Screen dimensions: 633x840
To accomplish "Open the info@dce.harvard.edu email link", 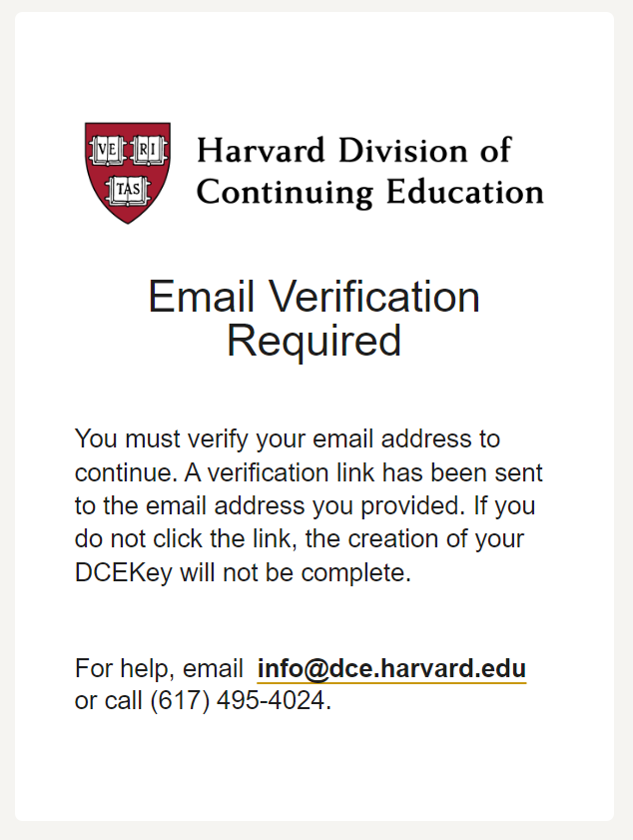I will [391, 668].
